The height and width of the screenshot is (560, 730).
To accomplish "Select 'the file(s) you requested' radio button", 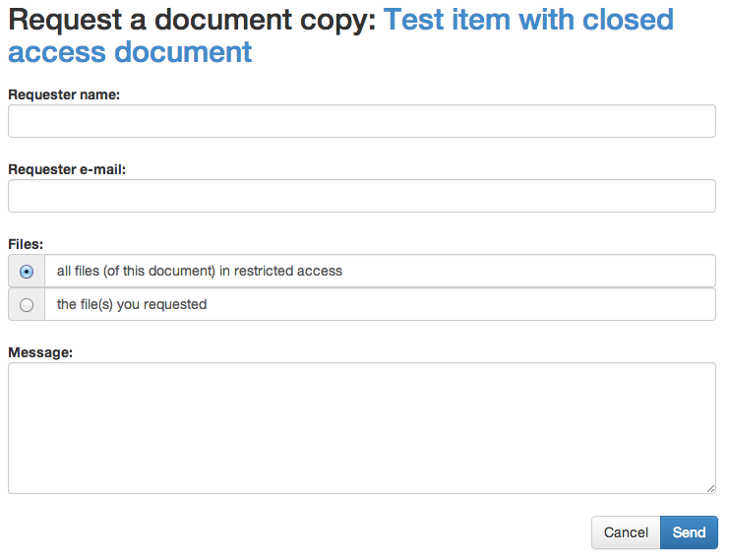I will [27, 305].
